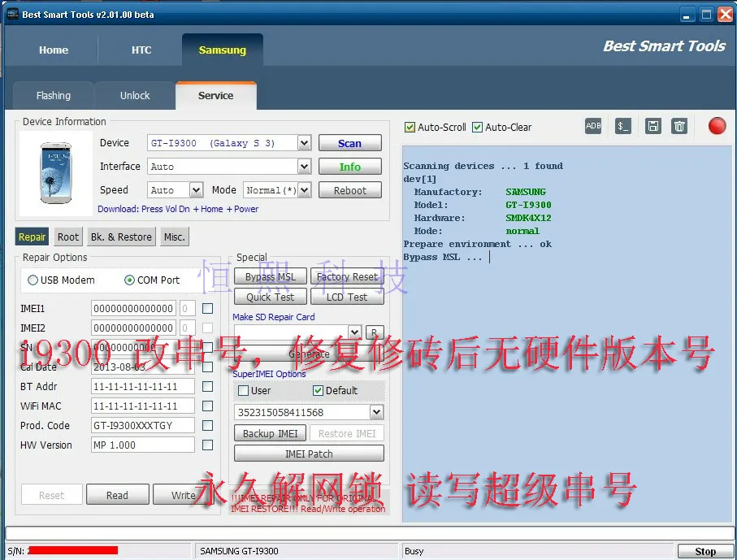
Task: Select the Samsung tab
Action: pyautogui.click(x=223, y=50)
